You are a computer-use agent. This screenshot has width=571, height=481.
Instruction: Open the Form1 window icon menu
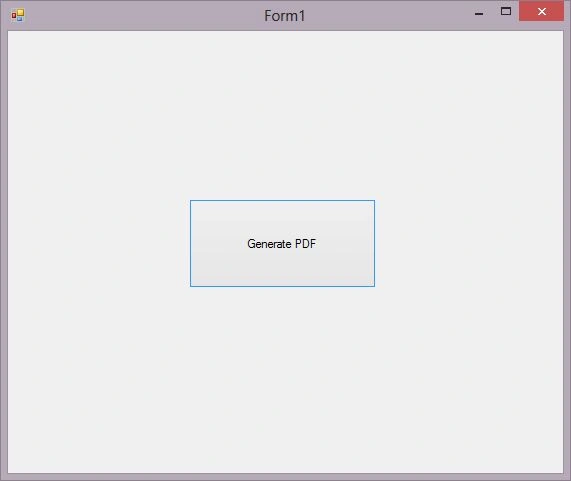pos(17,15)
